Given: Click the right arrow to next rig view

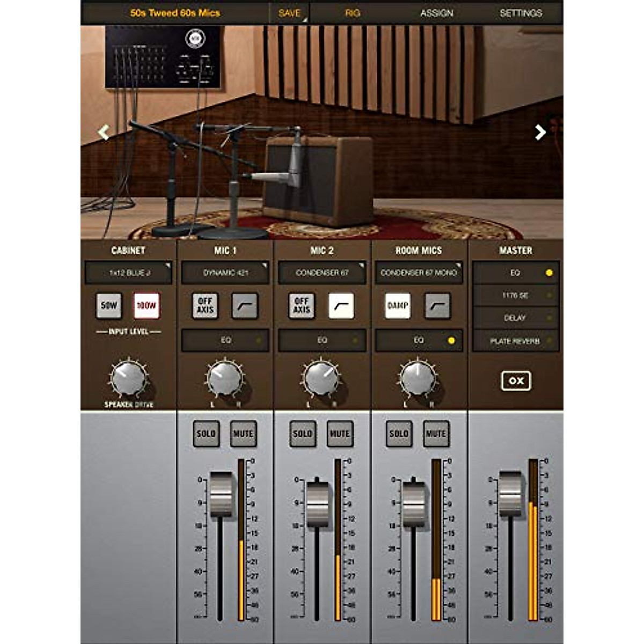Looking at the screenshot, I should pyautogui.click(x=540, y=132).
